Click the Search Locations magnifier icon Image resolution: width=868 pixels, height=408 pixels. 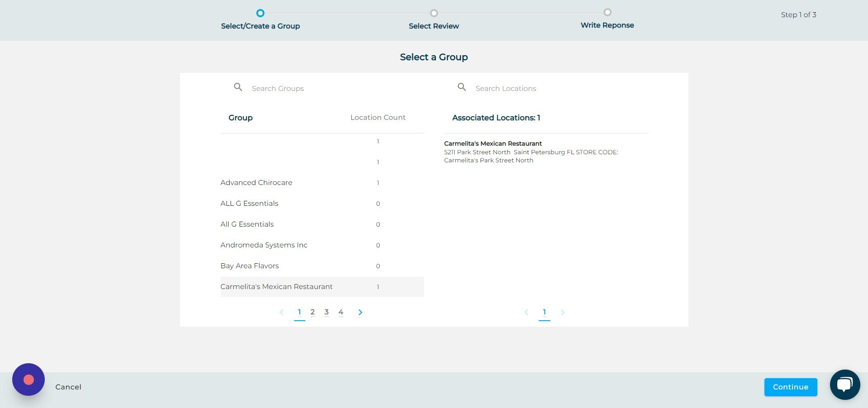[x=462, y=87]
